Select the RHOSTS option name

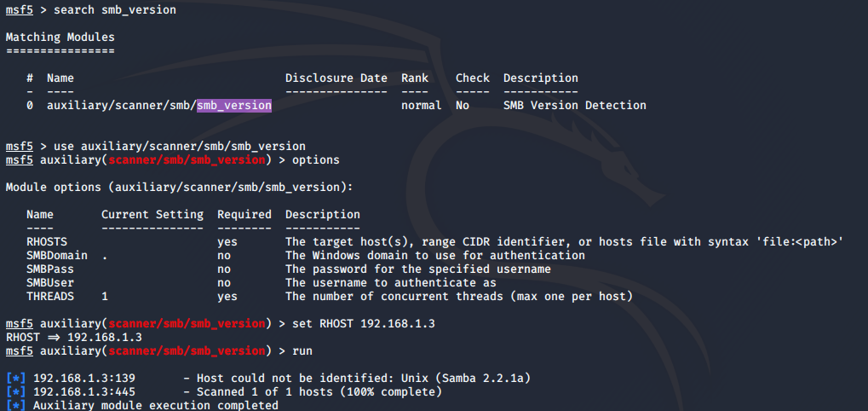[47, 242]
